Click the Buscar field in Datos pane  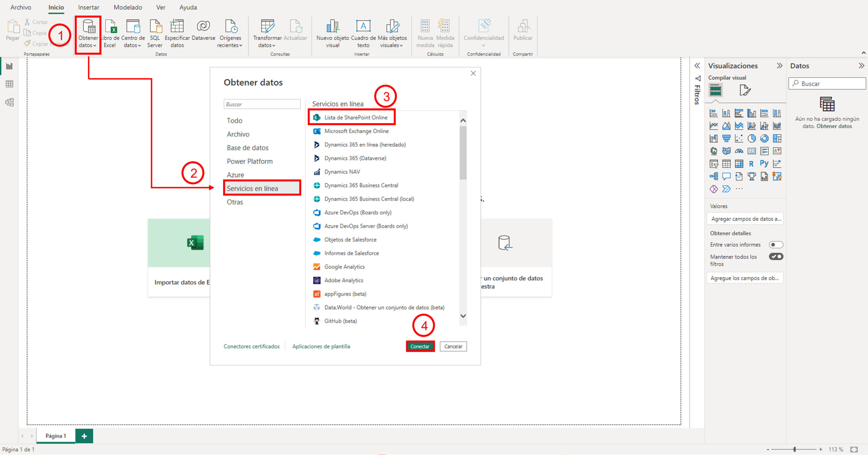pos(827,83)
